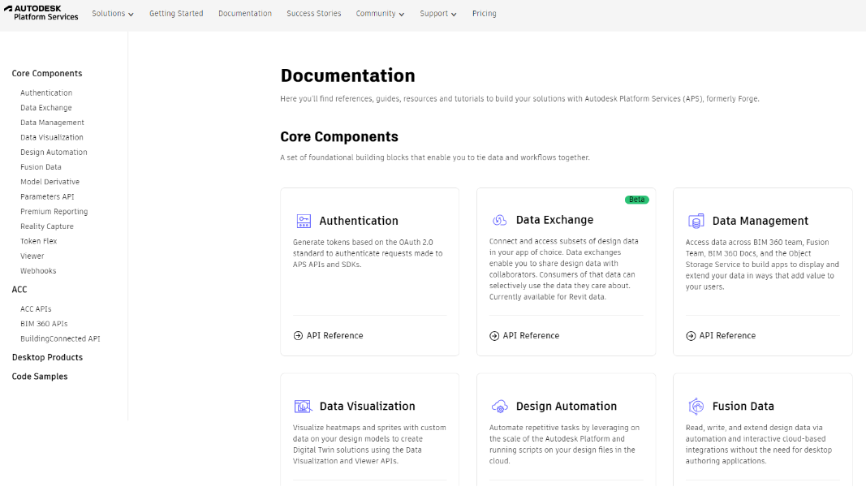This screenshot has width=866, height=504.
Task: Select Desktop Products in sidebar
Action: tap(48, 357)
